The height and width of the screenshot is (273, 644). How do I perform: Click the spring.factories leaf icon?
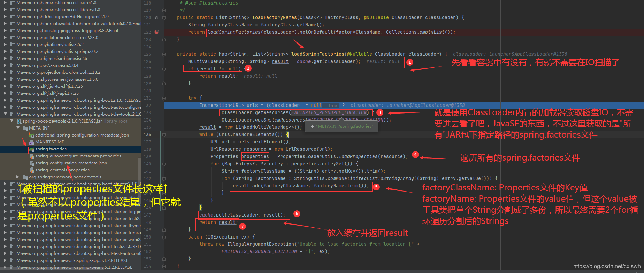point(31,149)
